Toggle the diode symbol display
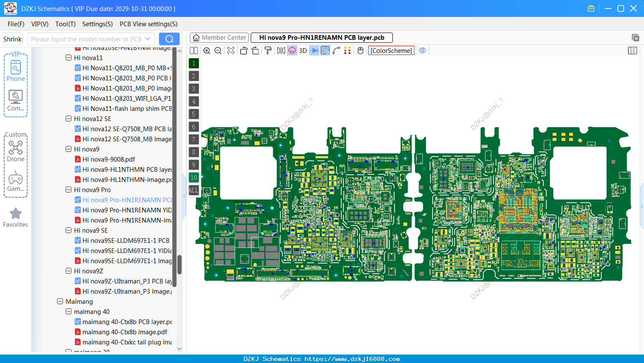644x363 pixels. 314,51
